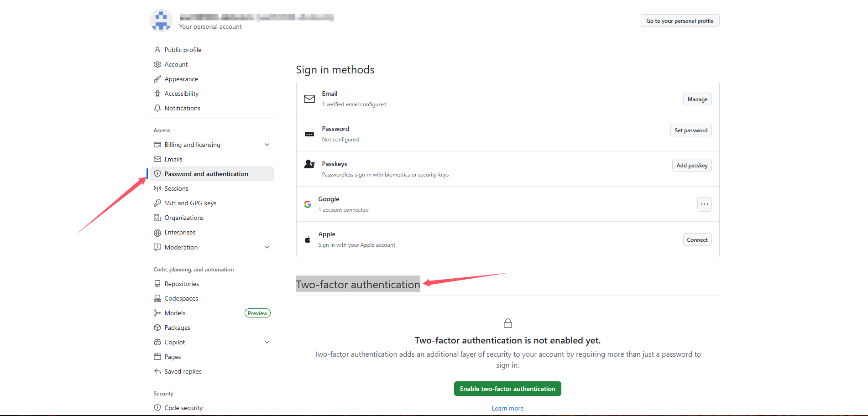Click the Models Preview badge
The height and width of the screenshot is (416, 868).
point(257,313)
